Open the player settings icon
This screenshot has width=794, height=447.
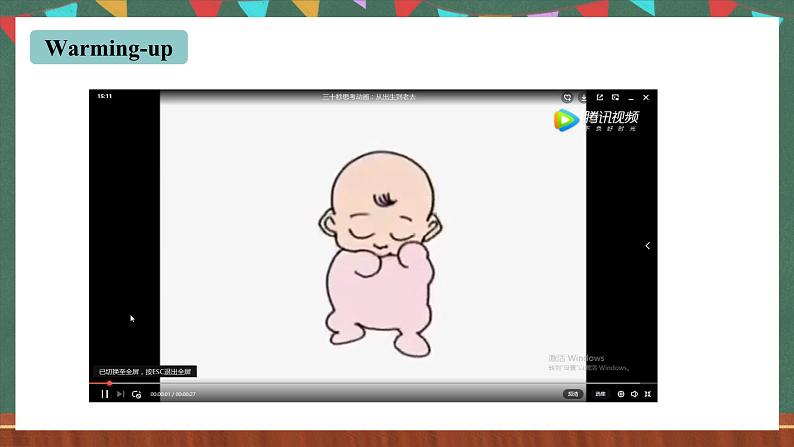pyautogui.click(x=621, y=394)
